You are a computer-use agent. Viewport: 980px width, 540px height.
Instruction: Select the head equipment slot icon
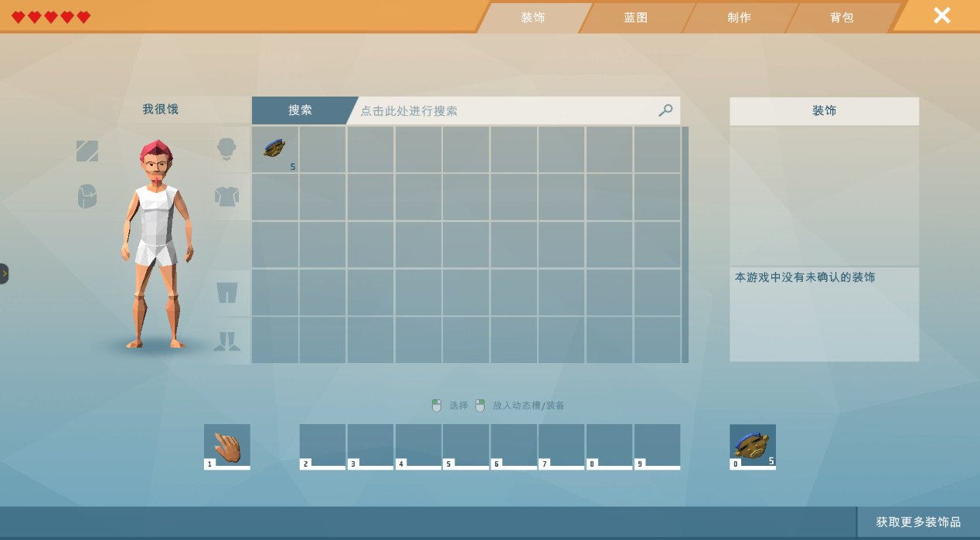226,148
